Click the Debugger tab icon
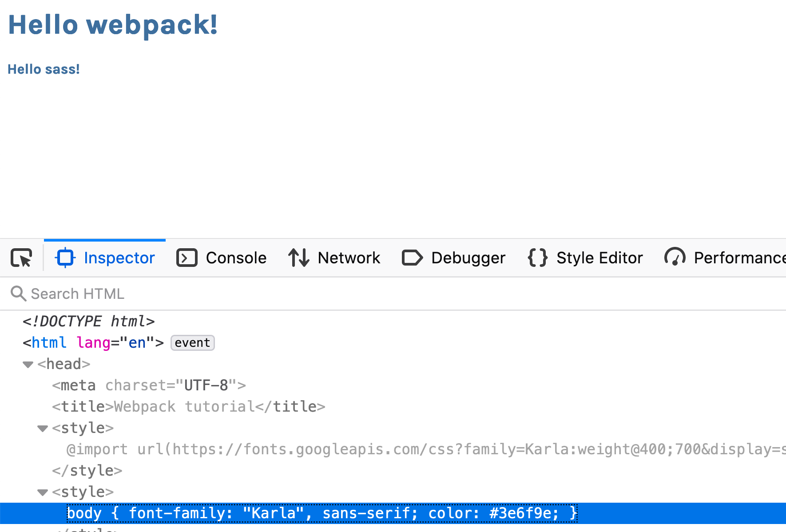 413,258
